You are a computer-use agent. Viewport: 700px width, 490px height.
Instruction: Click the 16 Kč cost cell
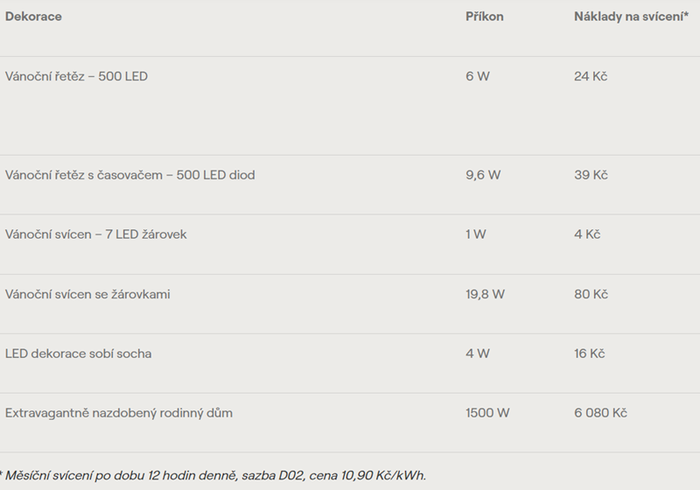tap(589, 353)
